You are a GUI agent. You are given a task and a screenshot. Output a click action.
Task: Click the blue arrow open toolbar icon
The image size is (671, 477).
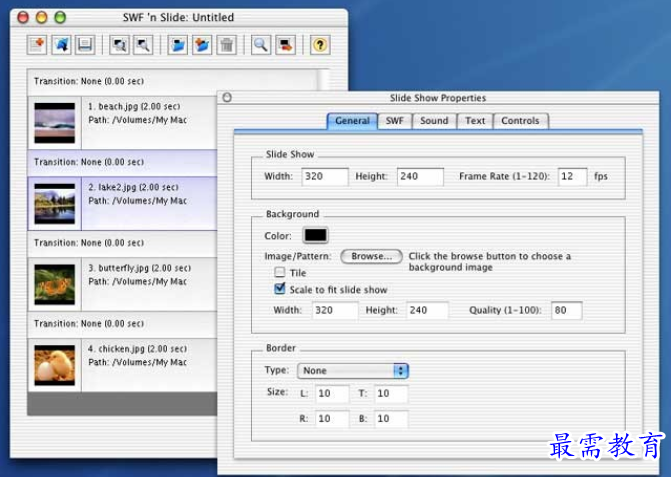(61, 45)
